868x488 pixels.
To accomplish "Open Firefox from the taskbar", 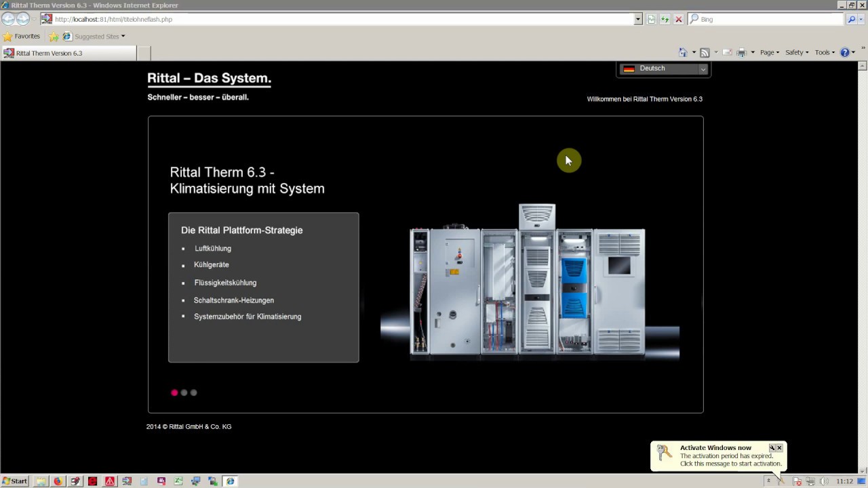I will 58,481.
